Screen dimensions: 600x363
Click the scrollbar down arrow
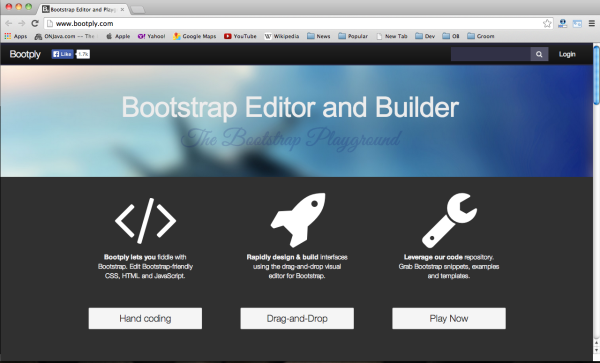(x=596, y=350)
